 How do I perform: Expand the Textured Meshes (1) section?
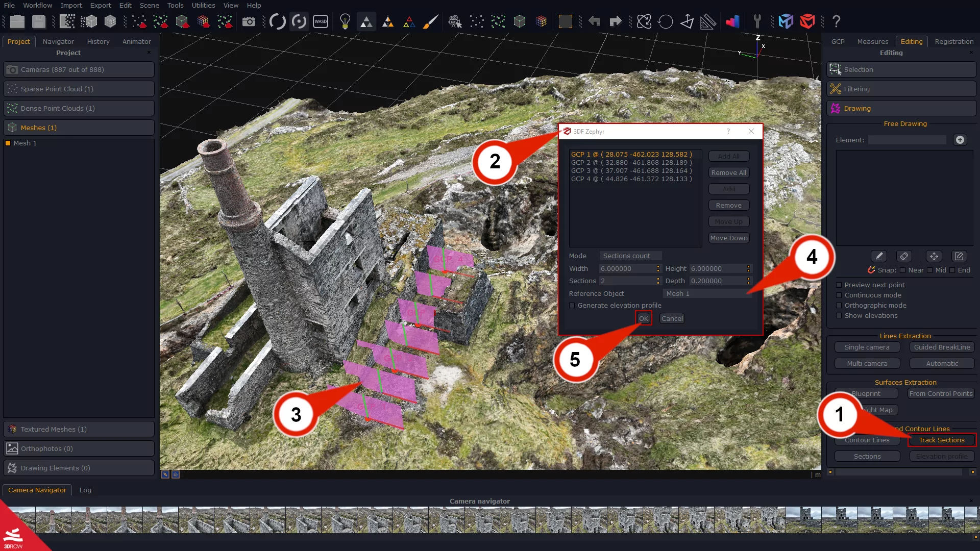click(x=79, y=429)
